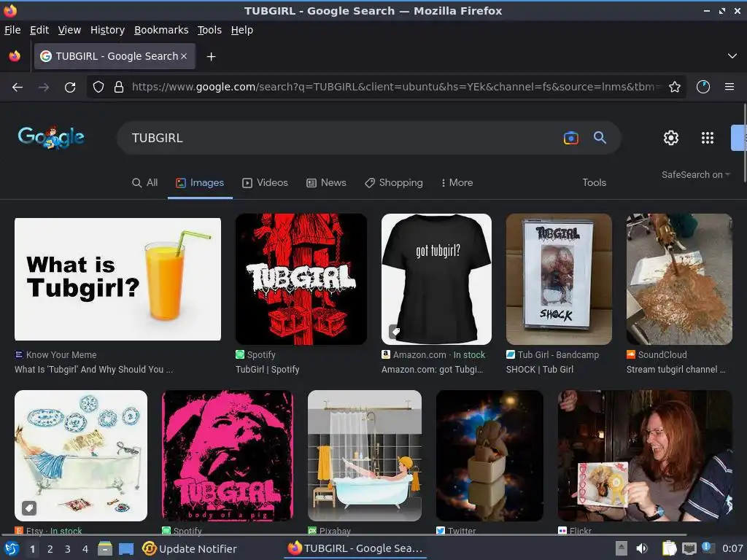Switch to workspace 4 in the pager

coord(85,549)
